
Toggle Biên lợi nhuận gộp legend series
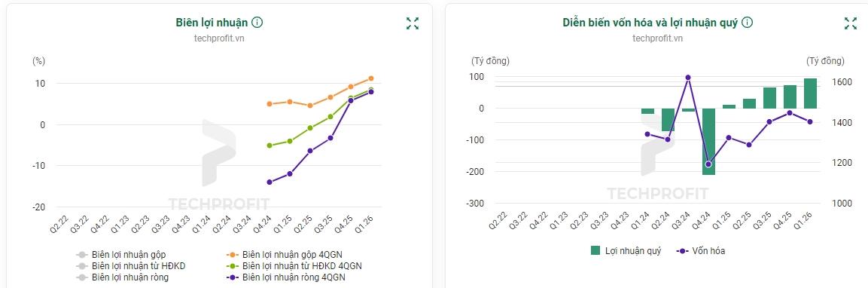tap(120, 255)
